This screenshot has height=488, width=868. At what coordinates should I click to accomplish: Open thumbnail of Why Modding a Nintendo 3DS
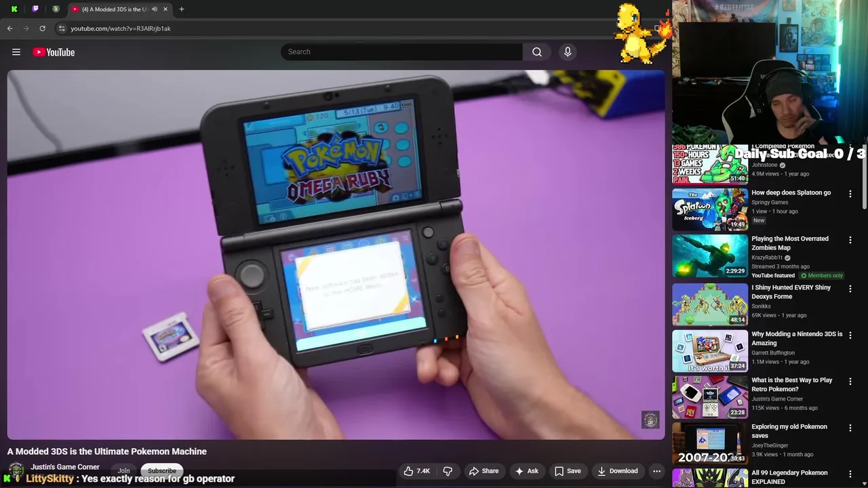coord(710,351)
